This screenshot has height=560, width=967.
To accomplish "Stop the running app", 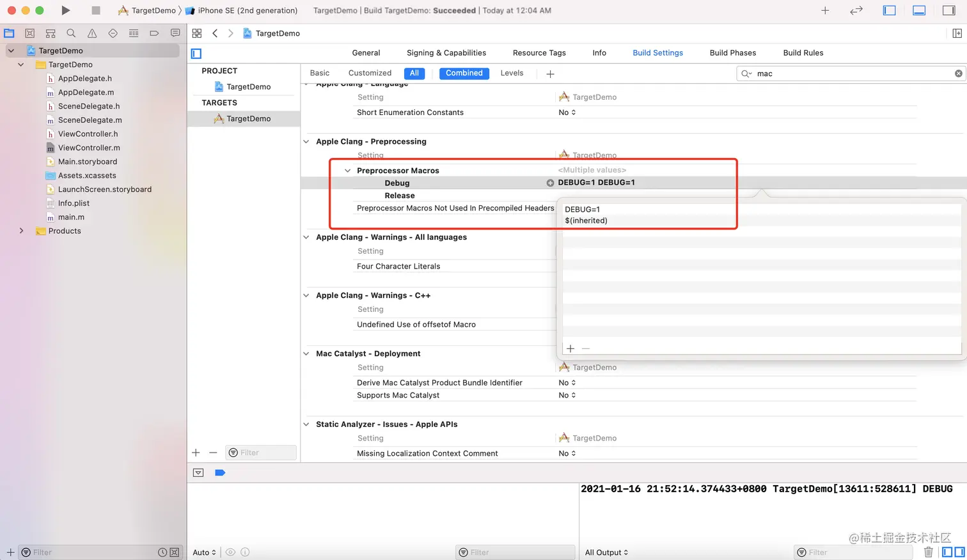I will click(x=96, y=10).
